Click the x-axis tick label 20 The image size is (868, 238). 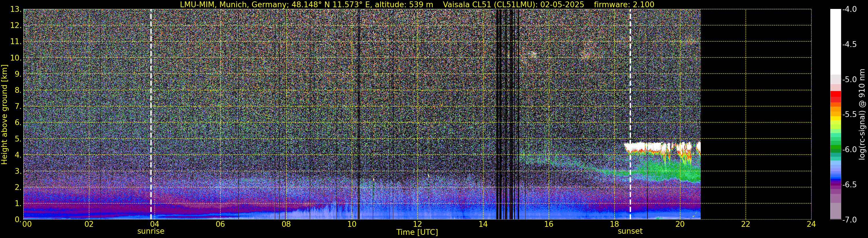pos(680,224)
